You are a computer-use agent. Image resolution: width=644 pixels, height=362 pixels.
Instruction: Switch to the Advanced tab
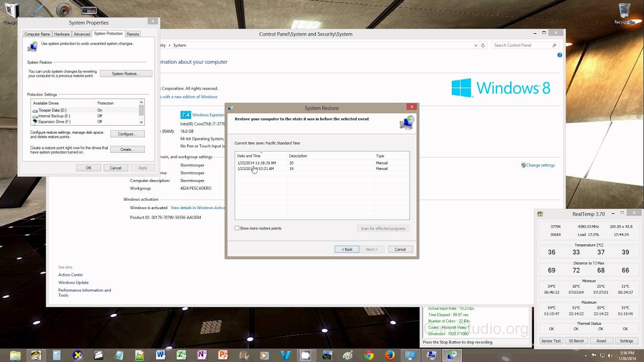tap(82, 34)
